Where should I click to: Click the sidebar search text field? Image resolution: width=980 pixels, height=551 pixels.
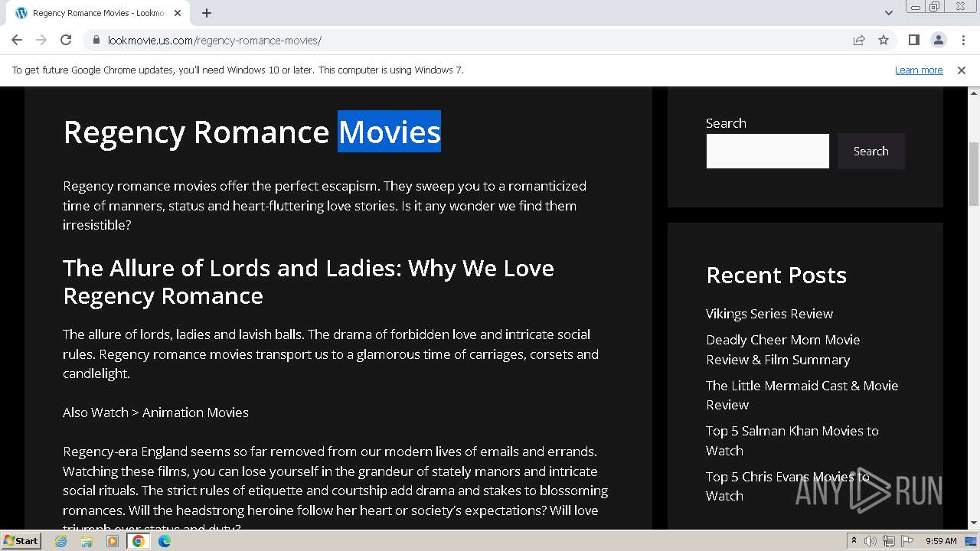click(x=767, y=151)
